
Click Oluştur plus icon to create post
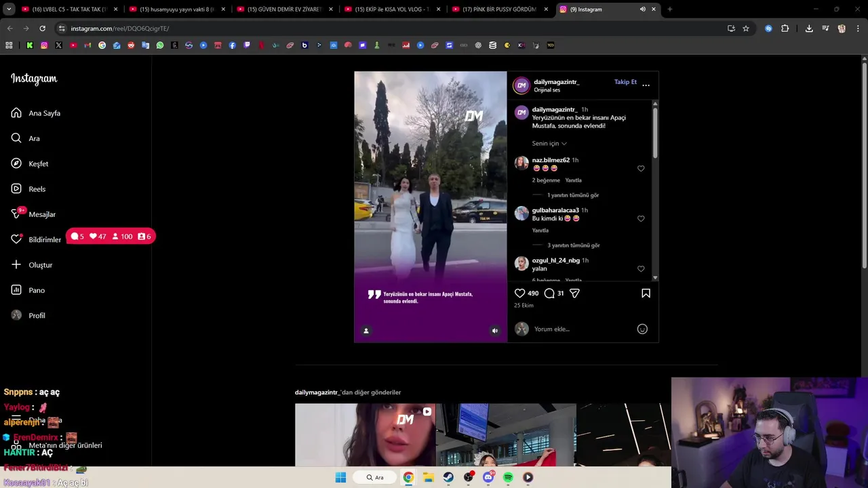(16, 264)
